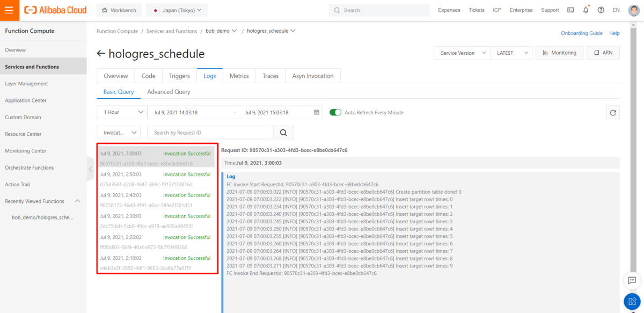Click the start time Jul 9, 2021 14:03:18

point(175,112)
